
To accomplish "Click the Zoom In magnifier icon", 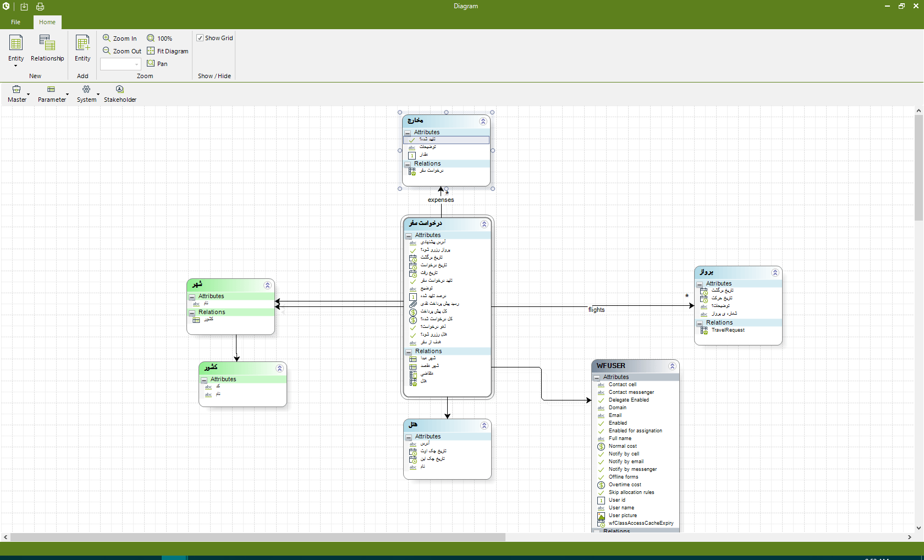I will coord(107,38).
